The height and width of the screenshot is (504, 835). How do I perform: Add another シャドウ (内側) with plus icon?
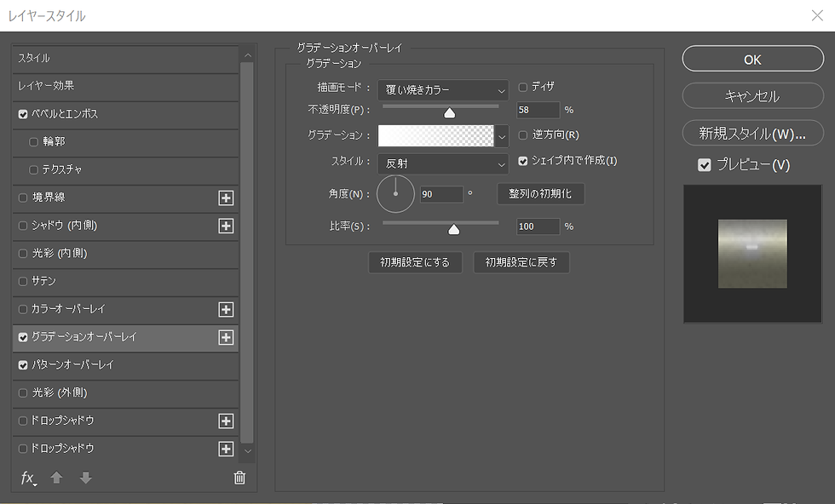(x=226, y=226)
